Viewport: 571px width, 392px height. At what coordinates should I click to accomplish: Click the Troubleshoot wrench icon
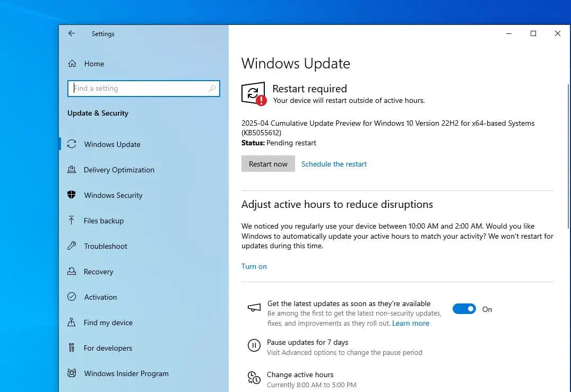(x=72, y=246)
